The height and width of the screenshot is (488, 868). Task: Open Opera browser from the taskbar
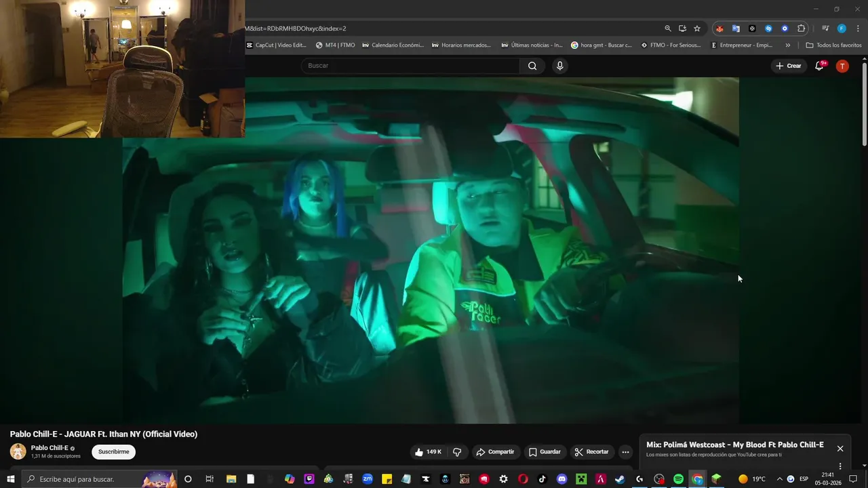[x=523, y=479]
